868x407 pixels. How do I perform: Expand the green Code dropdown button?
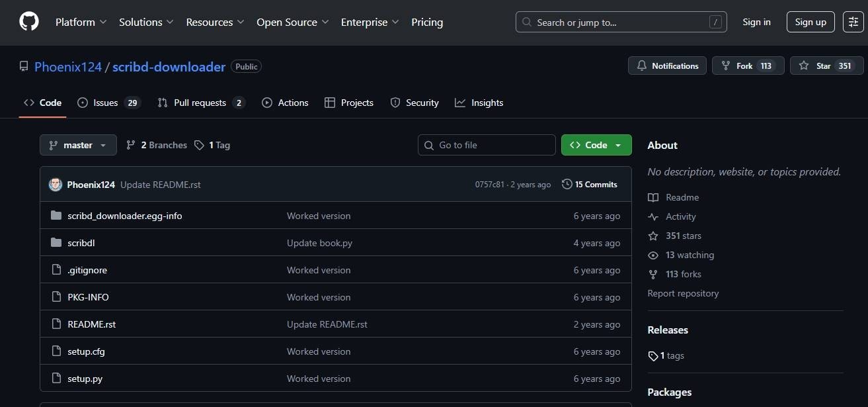coord(596,145)
